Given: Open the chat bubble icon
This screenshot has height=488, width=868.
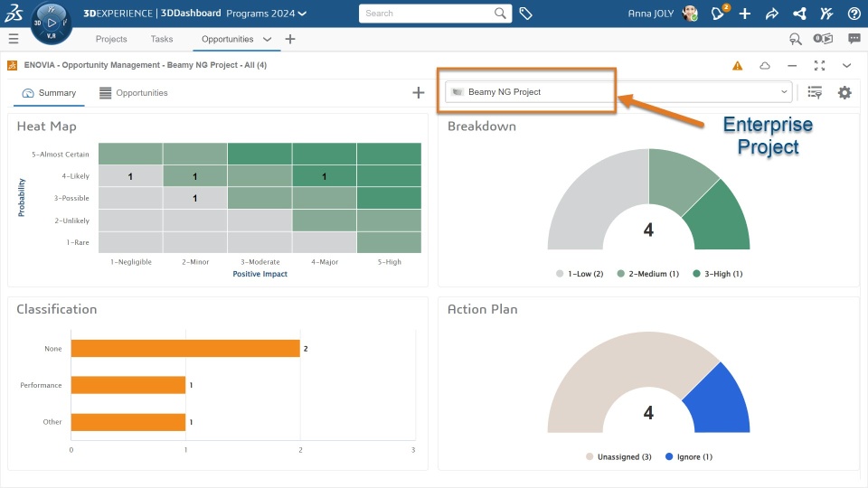Looking at the screenshot, I should pyautogui.click(x=854, y=39).
